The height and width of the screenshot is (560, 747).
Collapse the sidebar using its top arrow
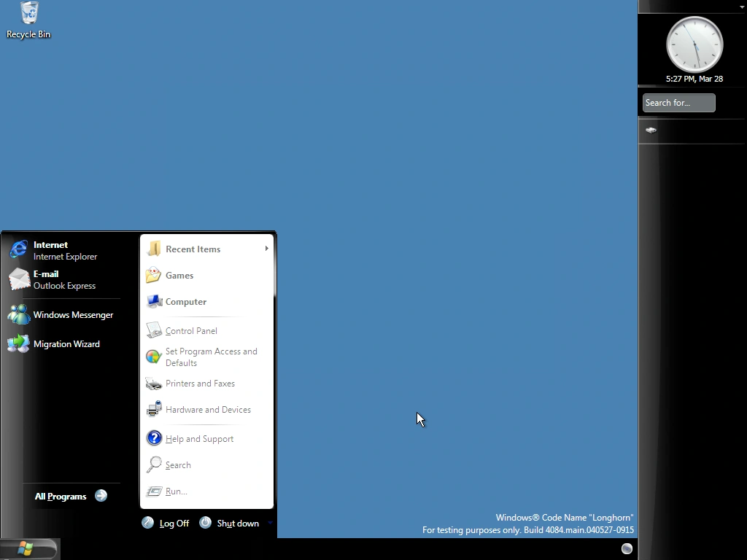point(742,6)
